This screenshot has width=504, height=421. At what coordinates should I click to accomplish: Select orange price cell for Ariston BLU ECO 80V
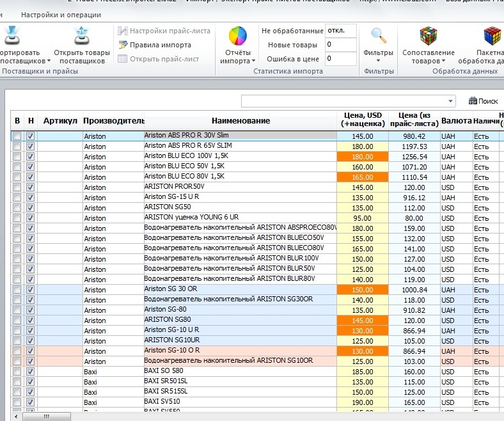click(x=363, y=177)
